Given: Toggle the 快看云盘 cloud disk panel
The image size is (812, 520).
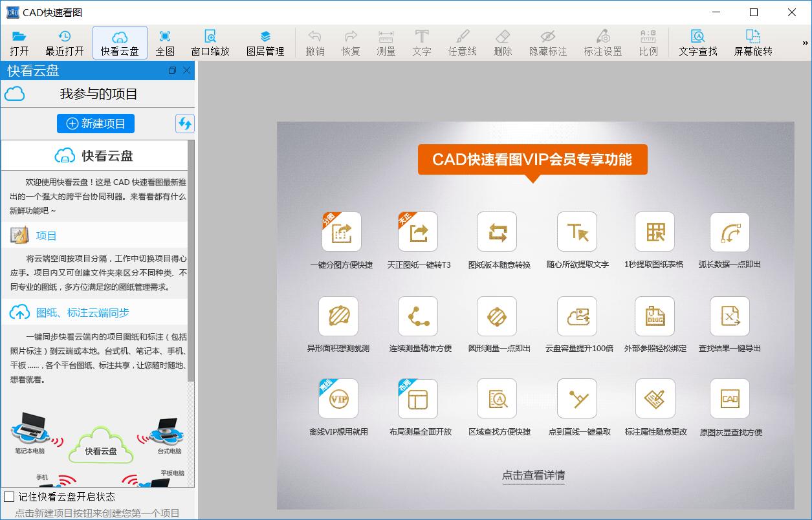Looking at the screenshot, I should click(120, 43).
